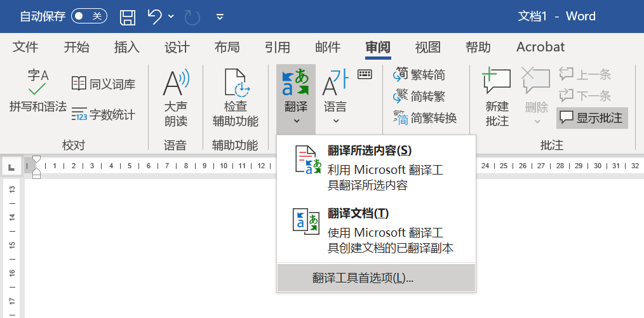Switch to the 插入 (Insert) tab
644x318 pixels.
(x=127, y=47)
